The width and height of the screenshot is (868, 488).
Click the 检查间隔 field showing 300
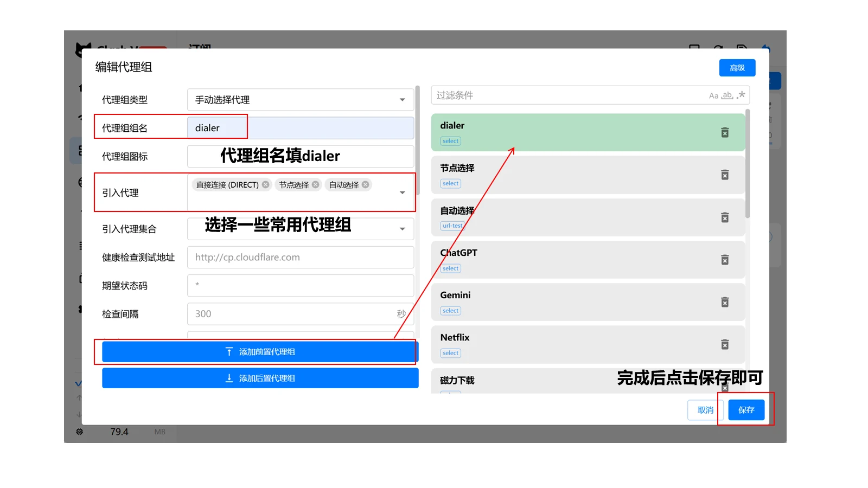pyautogui.click(x=301, y=314)
